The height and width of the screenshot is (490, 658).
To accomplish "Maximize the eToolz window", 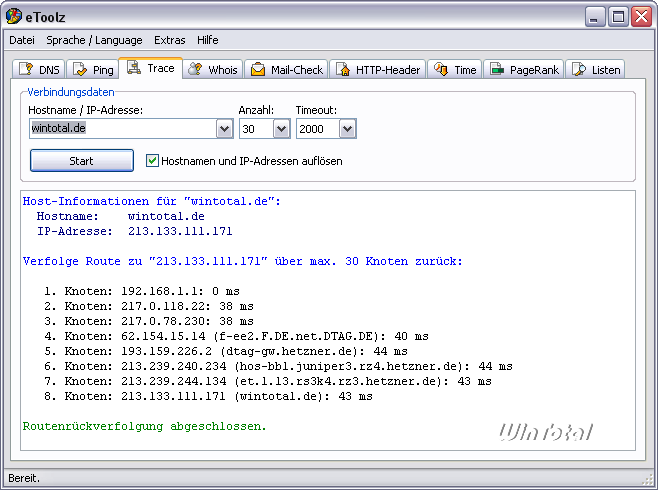I will click(x=619, y=17).
